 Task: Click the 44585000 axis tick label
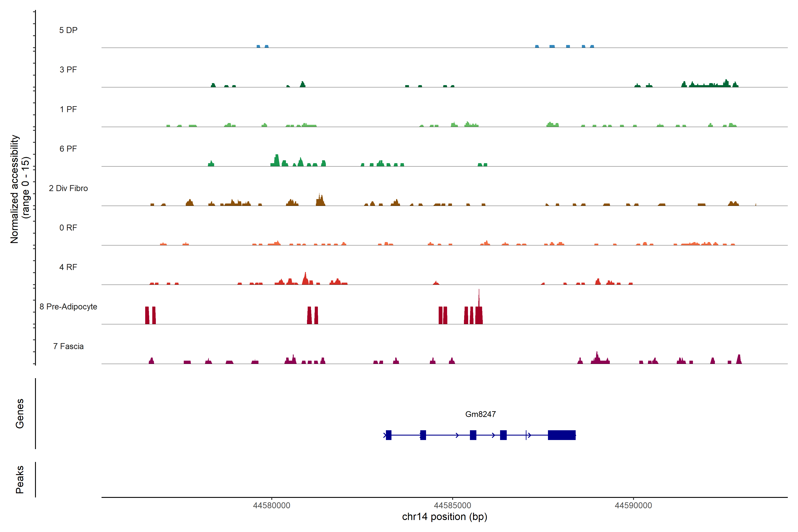click(x=452, y=505)
